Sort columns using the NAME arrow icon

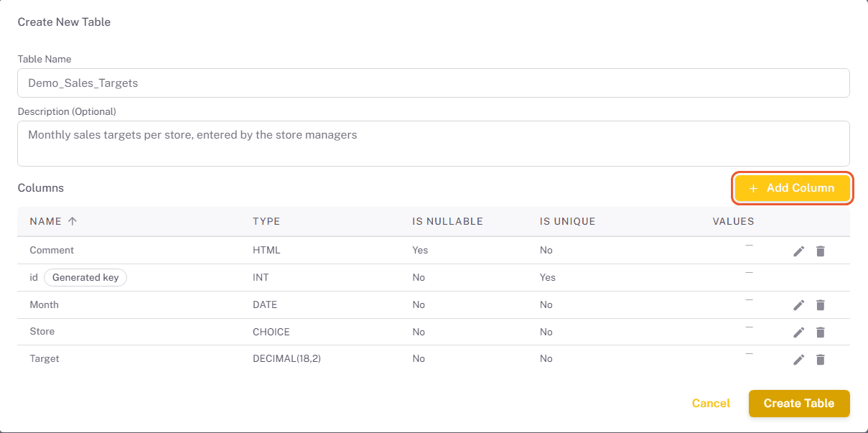tap(72, 221)
